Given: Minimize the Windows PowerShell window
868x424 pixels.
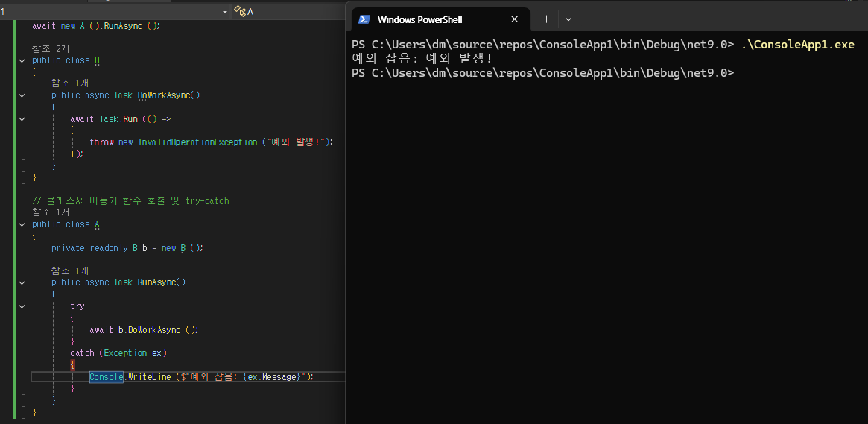Looking at the screenshot, I should [854, 16].
